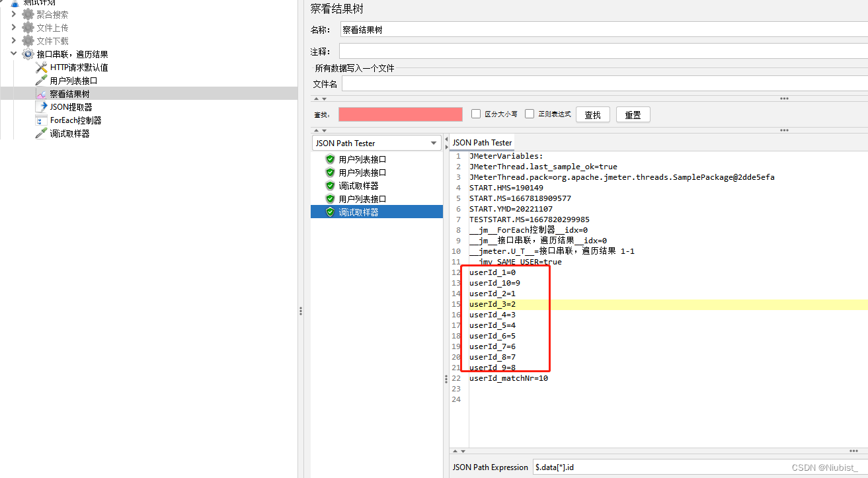Select the 聚合搜索 thread group label
This screenshot has width=868, height=478.
[x=52, y=15]
